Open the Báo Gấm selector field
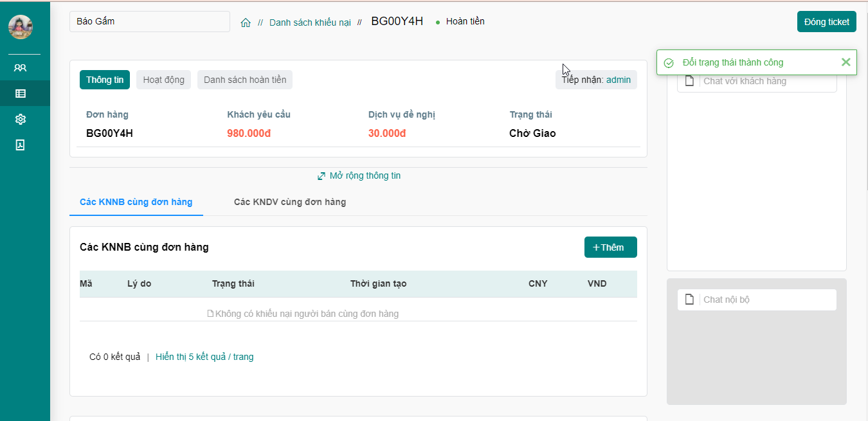 [x=149, y=21]
